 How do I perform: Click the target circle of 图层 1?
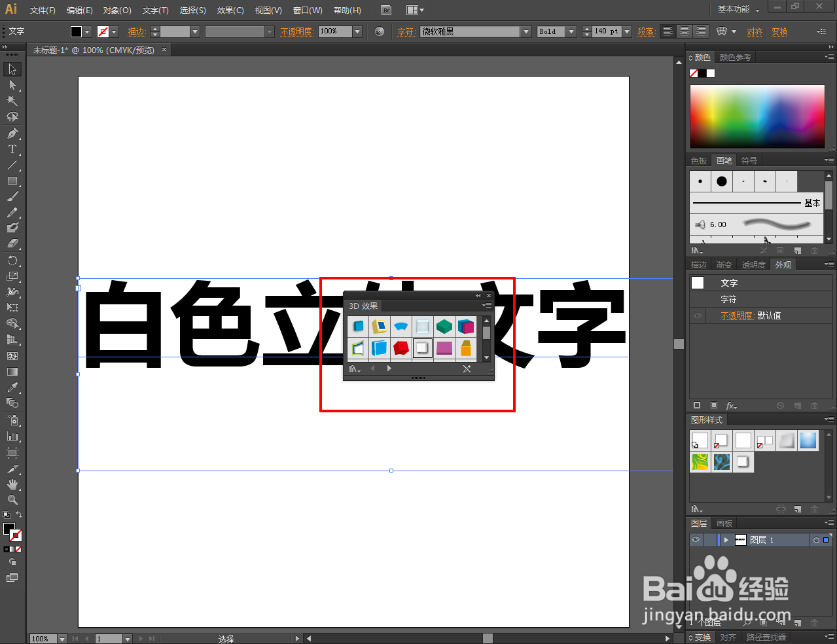coord(816,540)
